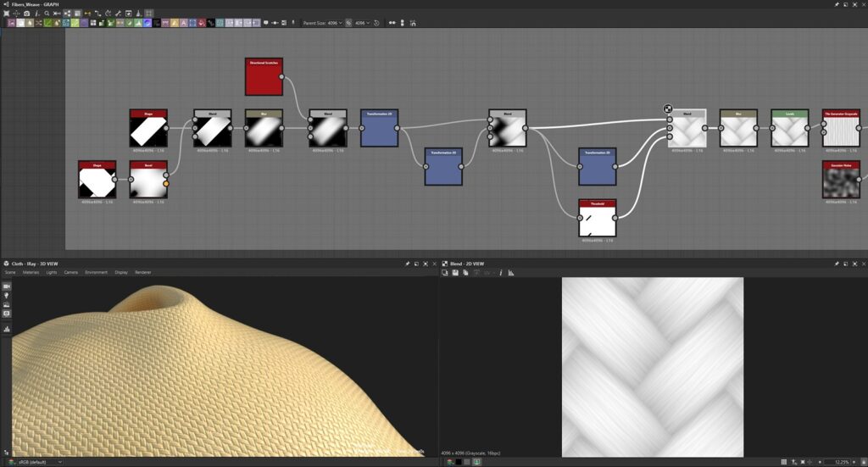Open the 3D view camera settings icon

coord(7,286)
